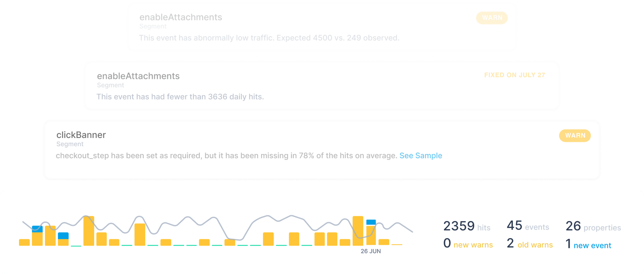Select the clickBanner event title
This screenshot has height=274, width=644.
(x=81, y=135)
